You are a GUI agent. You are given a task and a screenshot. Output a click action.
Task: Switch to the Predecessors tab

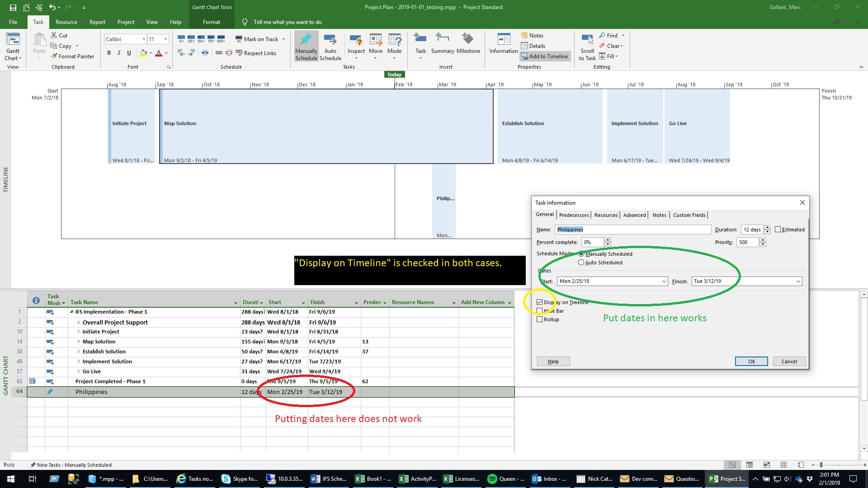click(574, 215)
